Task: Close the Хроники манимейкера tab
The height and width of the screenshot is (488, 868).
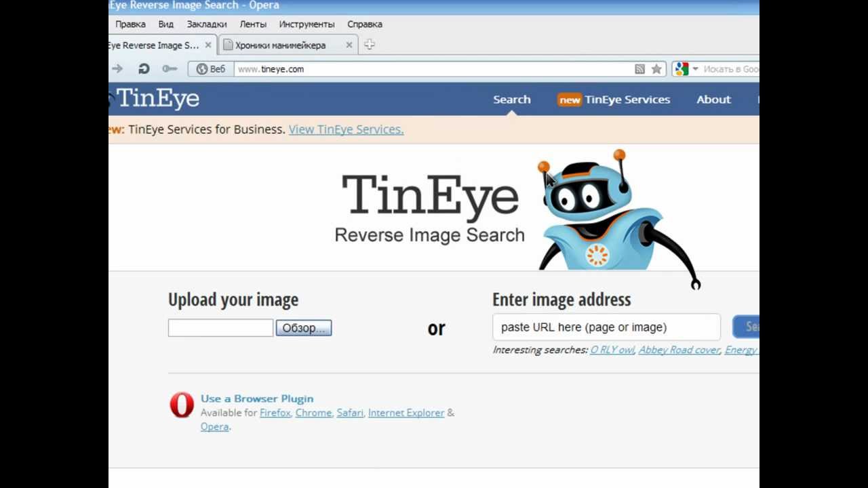Action: tap(349, 45)
